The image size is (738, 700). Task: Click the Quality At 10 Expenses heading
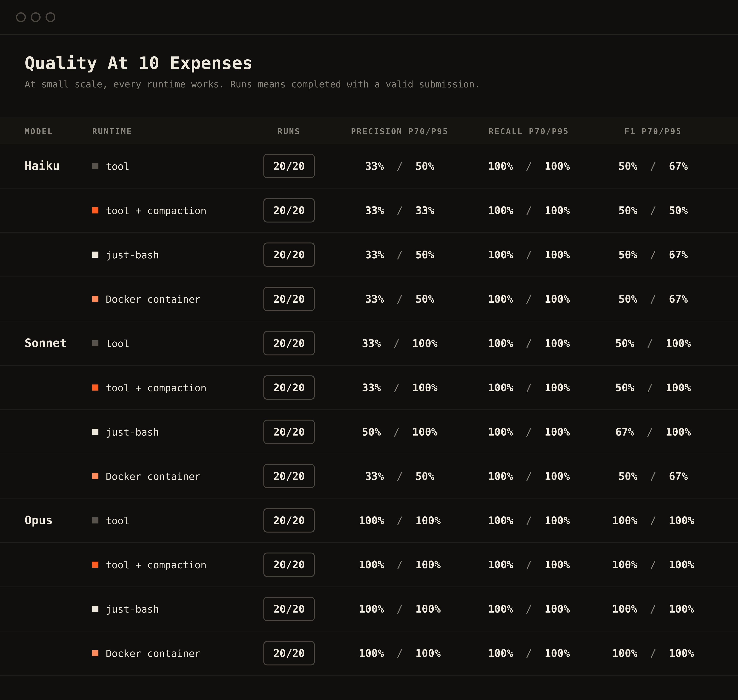pyautogui.click(x=138, y=63)
